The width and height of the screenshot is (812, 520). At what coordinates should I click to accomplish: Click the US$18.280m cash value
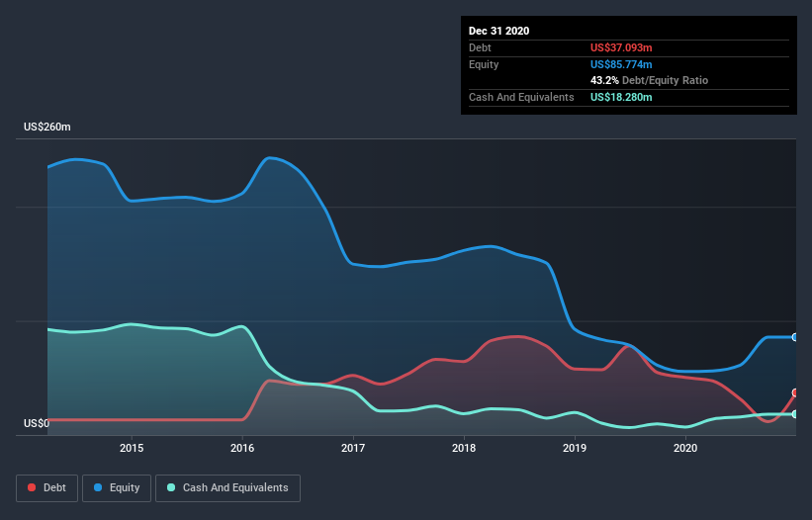click(621, 97)
